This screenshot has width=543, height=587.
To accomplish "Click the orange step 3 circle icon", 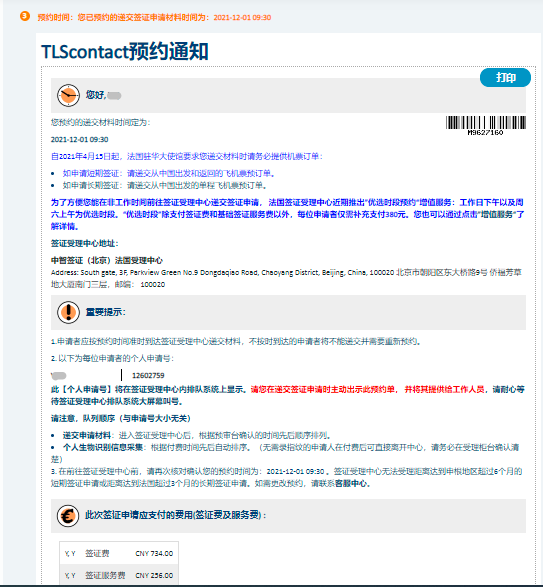I will coord(25,16).
